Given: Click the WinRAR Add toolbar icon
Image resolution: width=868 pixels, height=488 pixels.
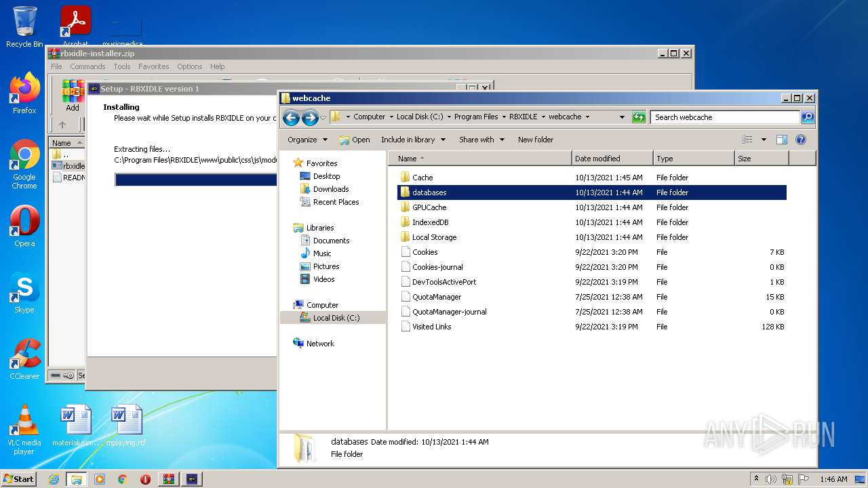Looking at the screenshot, I should pos(73,96).
